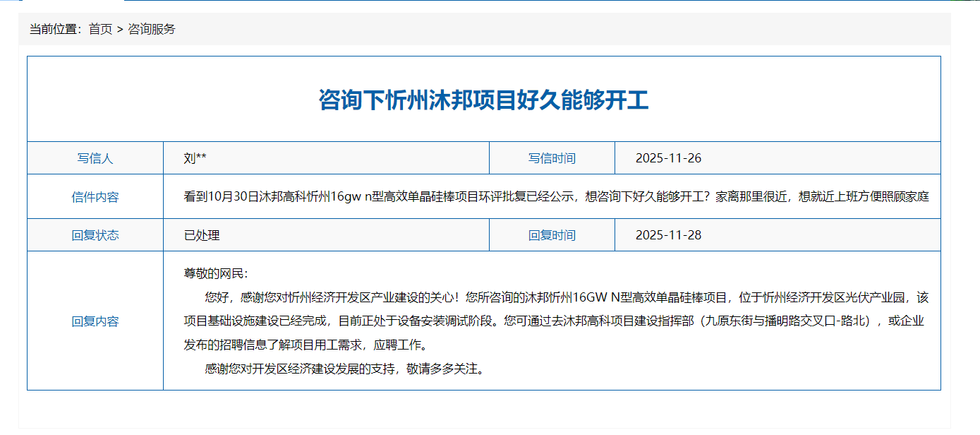Click the 当前位置 breadcrumb label
Viewport: 980px width, 435px height.
56,29
